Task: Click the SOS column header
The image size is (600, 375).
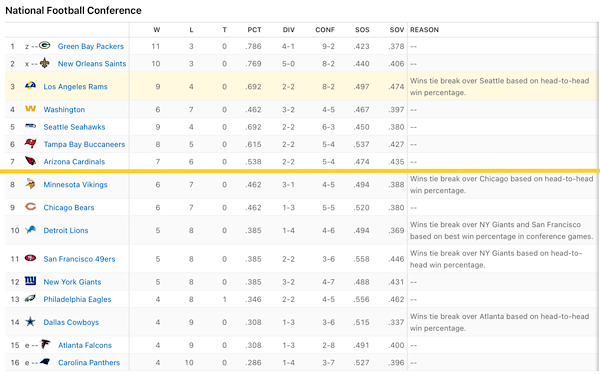Action: tap(362, 30)
